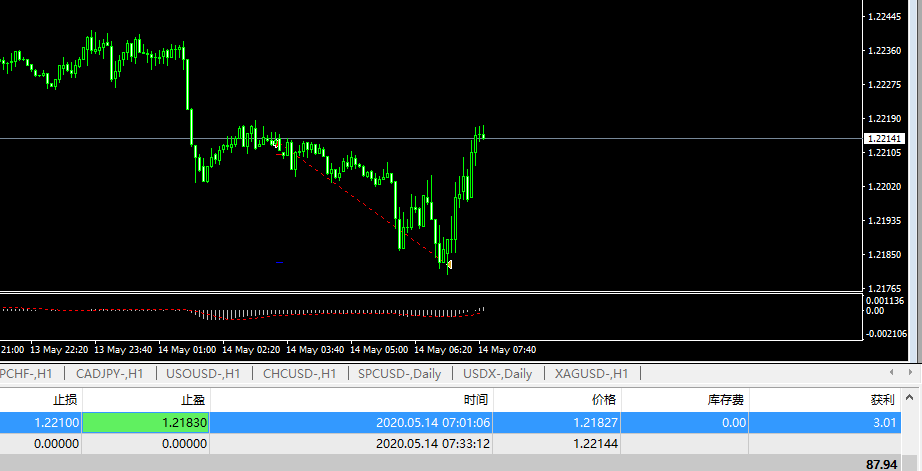This screenshot has width=922, height=471.
Task: Switch to the SPCUSD-,Daily chart tab
Action: pos(400,373)
